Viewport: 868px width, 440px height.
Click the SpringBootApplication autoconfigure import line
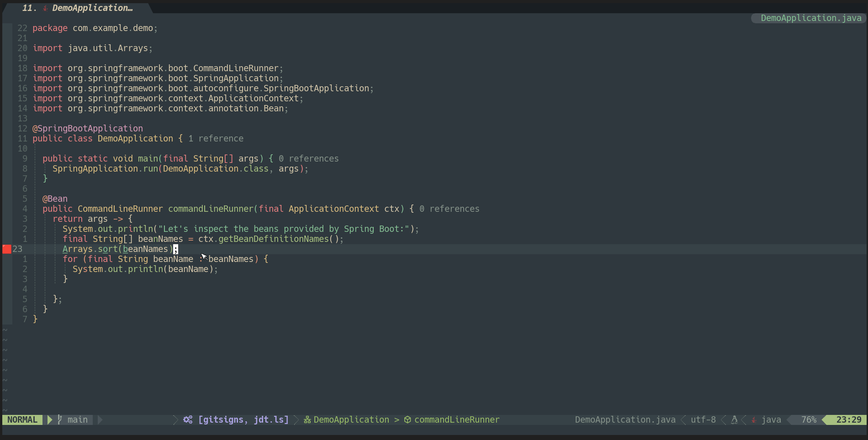point(203,88)
